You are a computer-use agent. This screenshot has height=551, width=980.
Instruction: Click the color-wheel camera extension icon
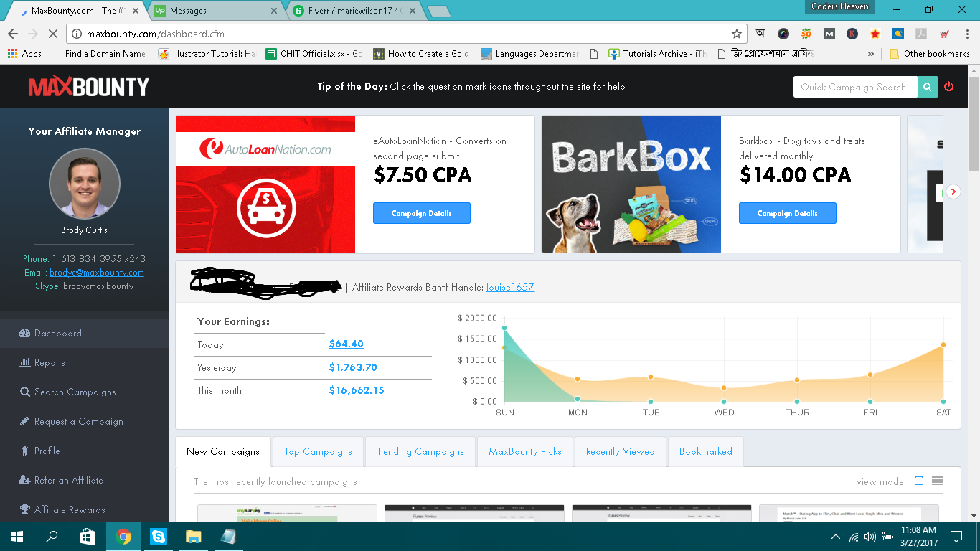tap(783, 34)
